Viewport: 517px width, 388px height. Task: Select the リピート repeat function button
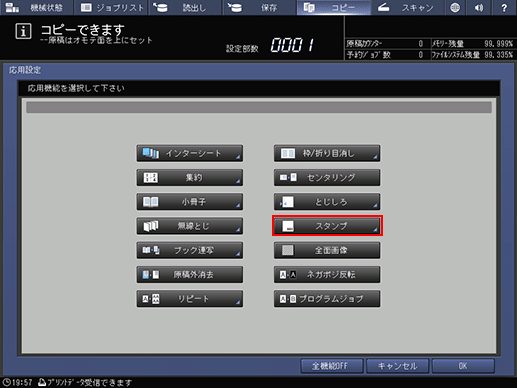pyautogui.click(x=189, y=299)
